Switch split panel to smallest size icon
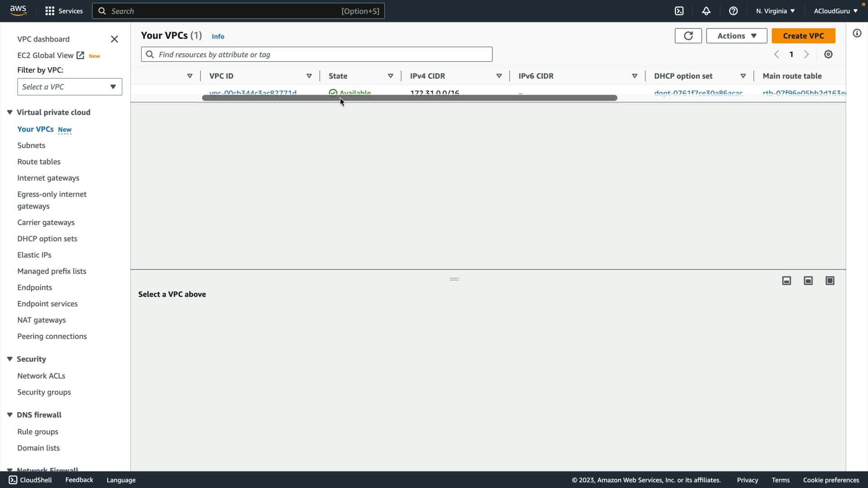This screenshot has height=488, width=868. [x=787, y=281]
